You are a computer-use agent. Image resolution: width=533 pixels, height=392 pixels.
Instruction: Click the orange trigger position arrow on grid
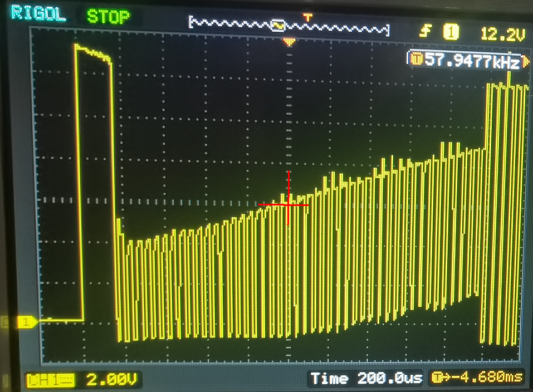(x=289, y=42)
